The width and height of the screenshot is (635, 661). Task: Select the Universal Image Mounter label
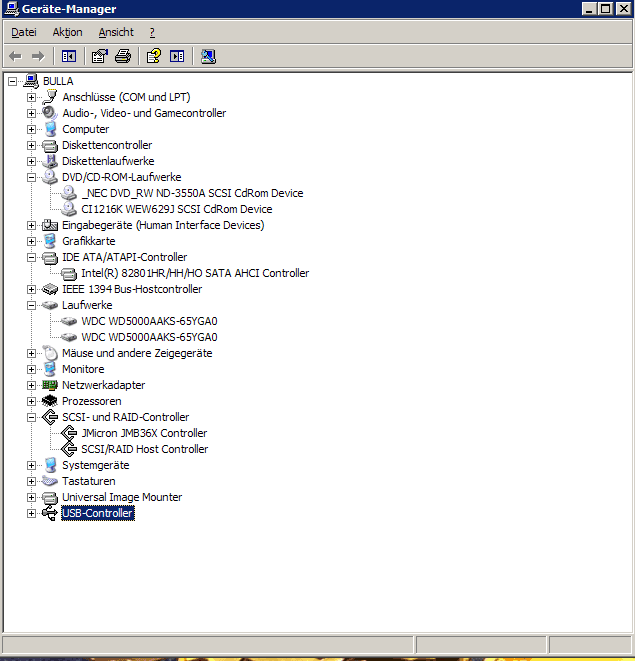[122, 497]
